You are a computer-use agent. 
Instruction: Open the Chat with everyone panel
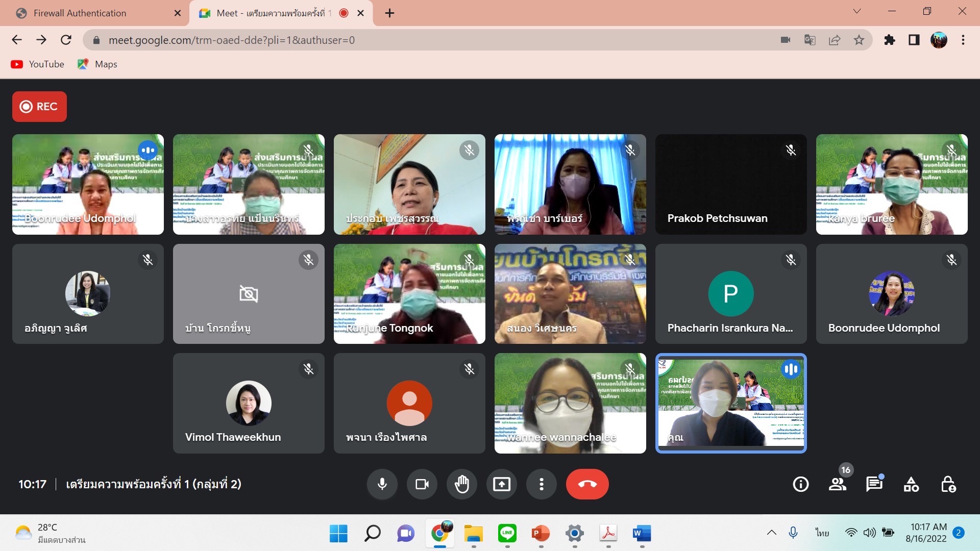(x=874, y=484)
